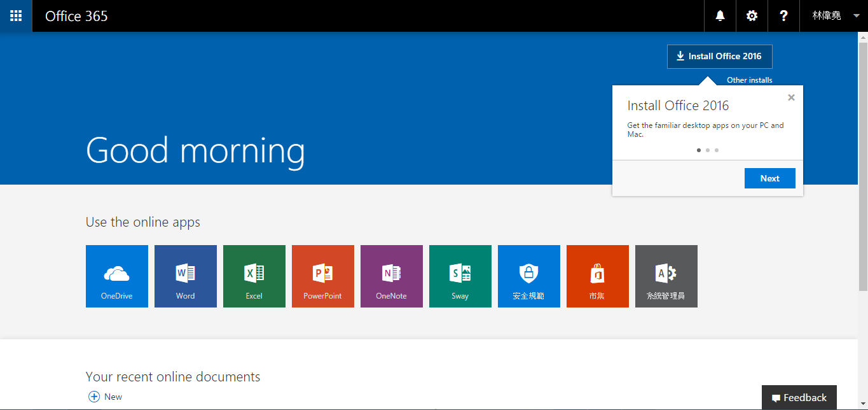Viewport: 868px width, 410px height.
Task: Create a New online document
Action: 106,397
